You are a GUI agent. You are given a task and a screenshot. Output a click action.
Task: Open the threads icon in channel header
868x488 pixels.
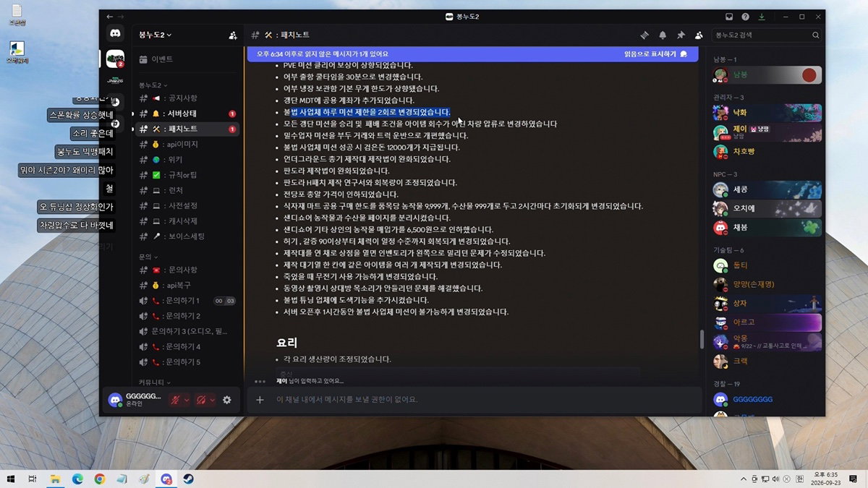coord(644,35)
